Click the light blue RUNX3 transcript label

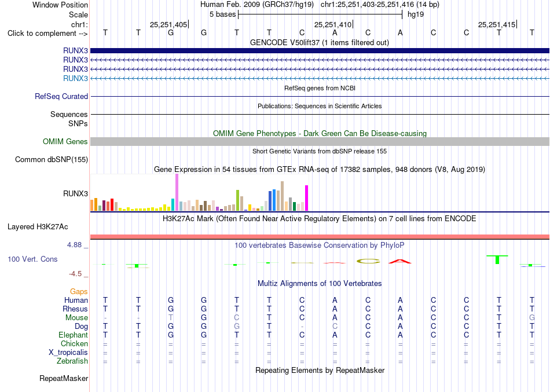[x=75, y=78]
